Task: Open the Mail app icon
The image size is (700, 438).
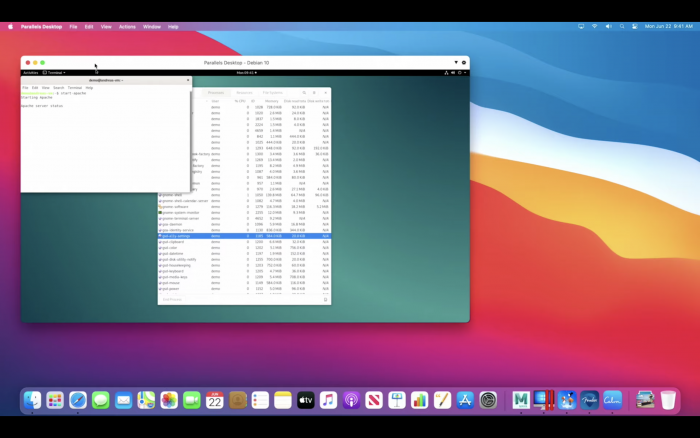Action: click(x=123, y=400)
